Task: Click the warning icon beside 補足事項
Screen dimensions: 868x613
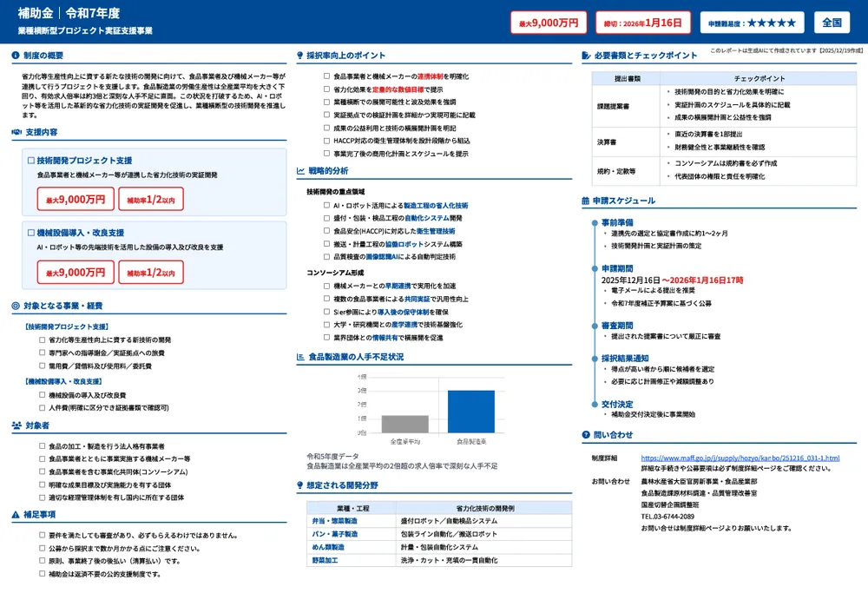Action: click(16, 515)
